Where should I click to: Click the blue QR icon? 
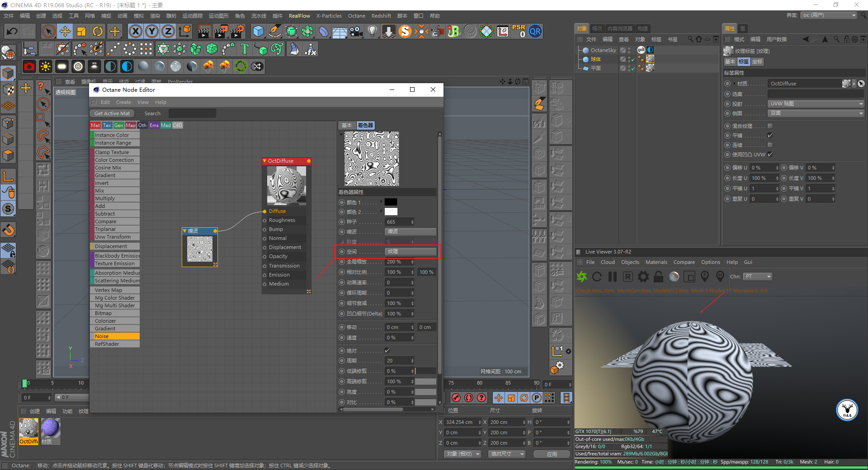click(x=535, y=31)
